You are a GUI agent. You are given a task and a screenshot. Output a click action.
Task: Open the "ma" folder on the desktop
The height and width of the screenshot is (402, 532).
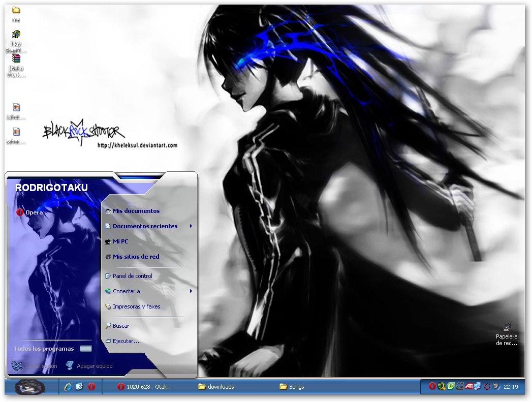(x=16, y=14)
